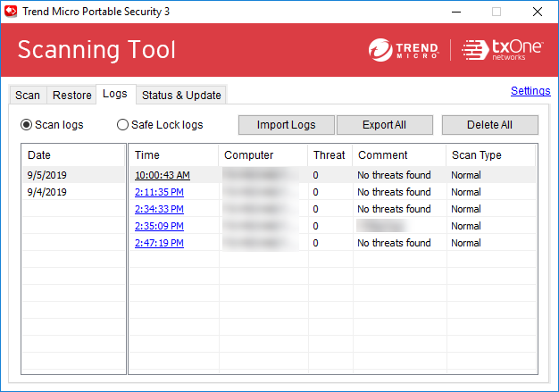Switch to the Status & Update tab

(181, 96)
